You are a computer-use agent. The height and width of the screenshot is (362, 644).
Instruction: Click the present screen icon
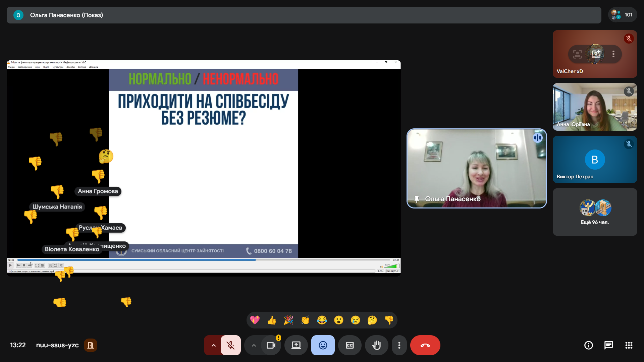[x=296, y=345]
